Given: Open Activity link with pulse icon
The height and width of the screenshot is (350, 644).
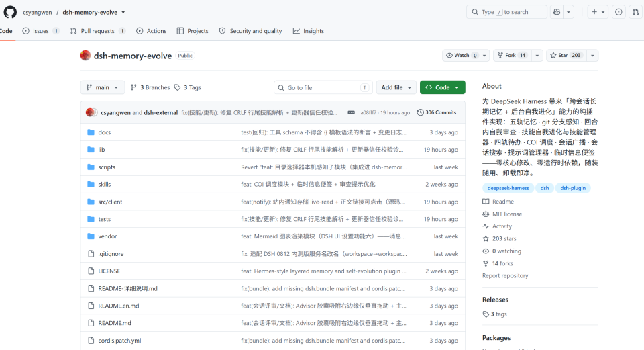Looking at the screenshot, I should (497, 226).
